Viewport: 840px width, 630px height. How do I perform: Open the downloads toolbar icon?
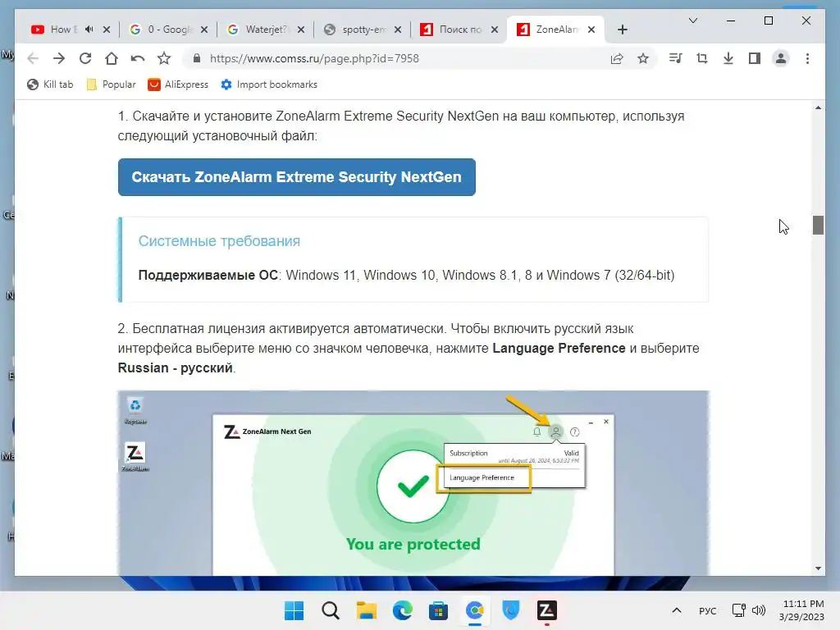coord(728,58)
